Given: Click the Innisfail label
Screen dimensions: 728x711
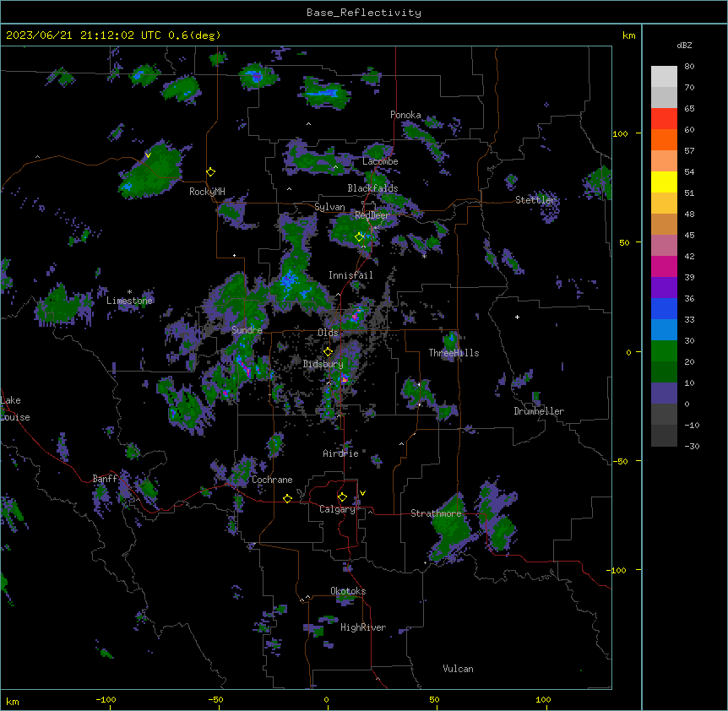Looking at the screenshot, I should 350,275.
